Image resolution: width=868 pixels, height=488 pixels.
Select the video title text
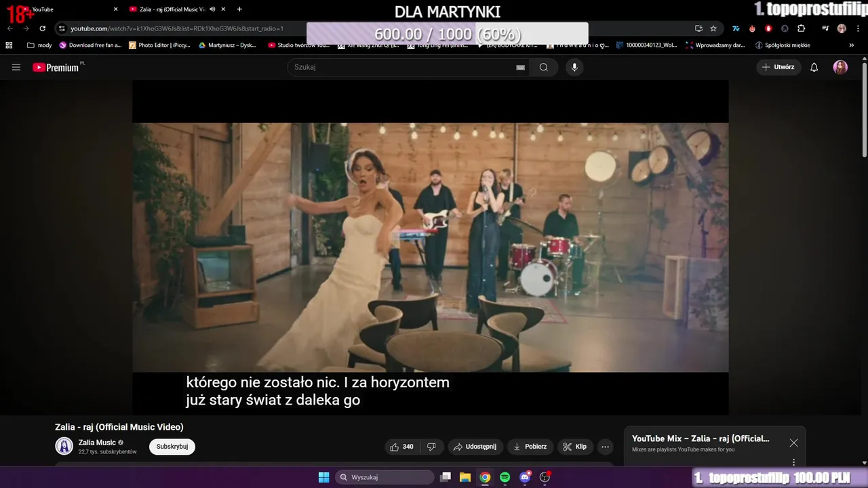(119, 427)
